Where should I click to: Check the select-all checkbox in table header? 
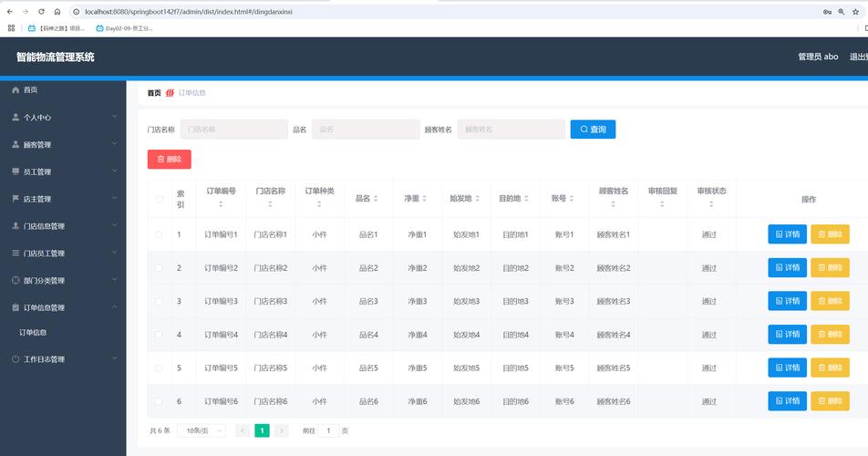click(160, 199)
